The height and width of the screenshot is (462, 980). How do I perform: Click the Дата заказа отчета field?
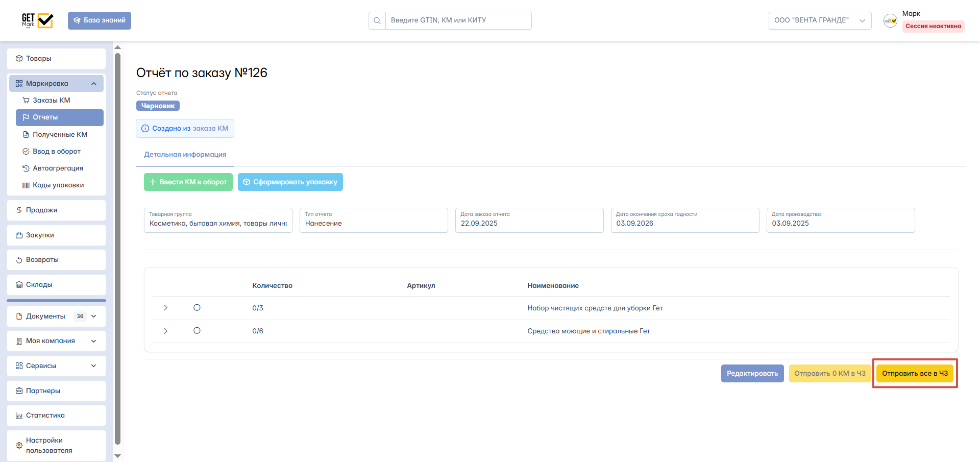(529, 220)
